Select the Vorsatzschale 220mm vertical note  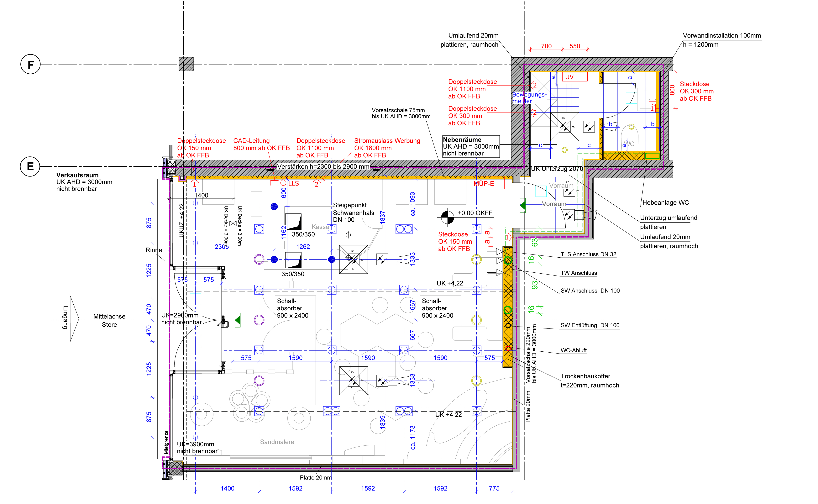tap(531, 354)
